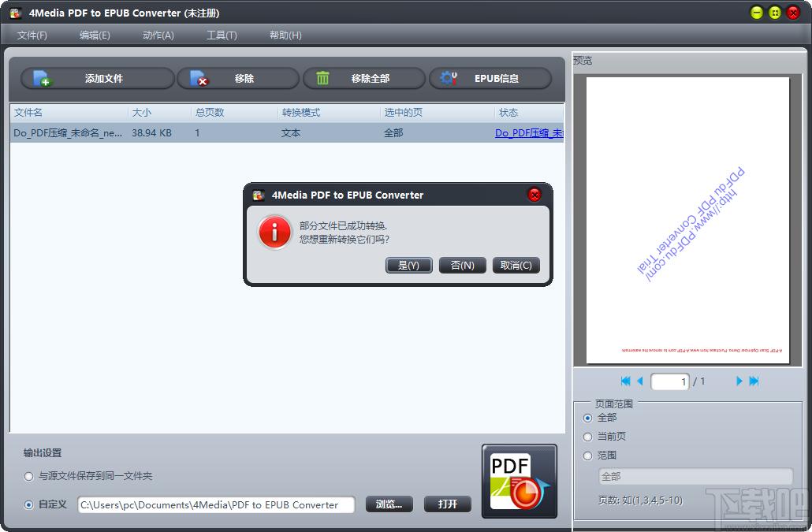Image resolution: width=812 pixels, height=532 pixels.
Task: Open the 编辑(E) menu
Action: coord(95,35)
